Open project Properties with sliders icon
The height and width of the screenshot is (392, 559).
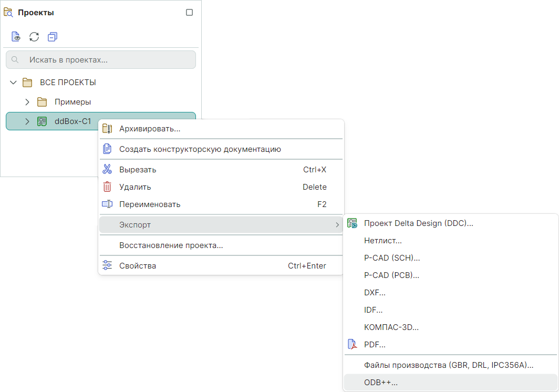pos(138,266)
